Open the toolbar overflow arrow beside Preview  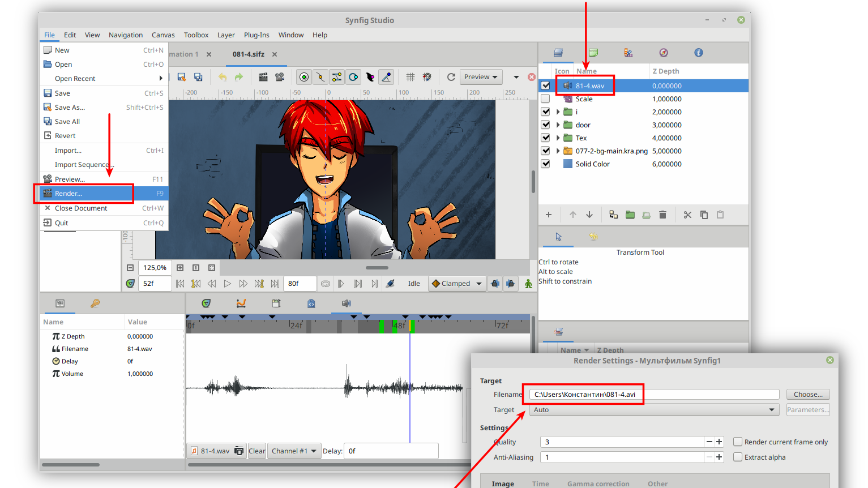click(x=516, y=77)
